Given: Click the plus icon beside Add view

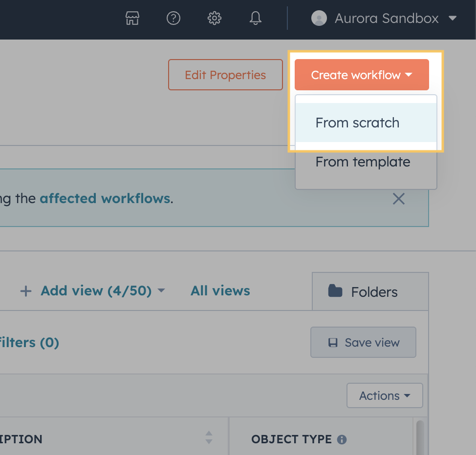Looking at the screenshot, I should pos(26,291).
